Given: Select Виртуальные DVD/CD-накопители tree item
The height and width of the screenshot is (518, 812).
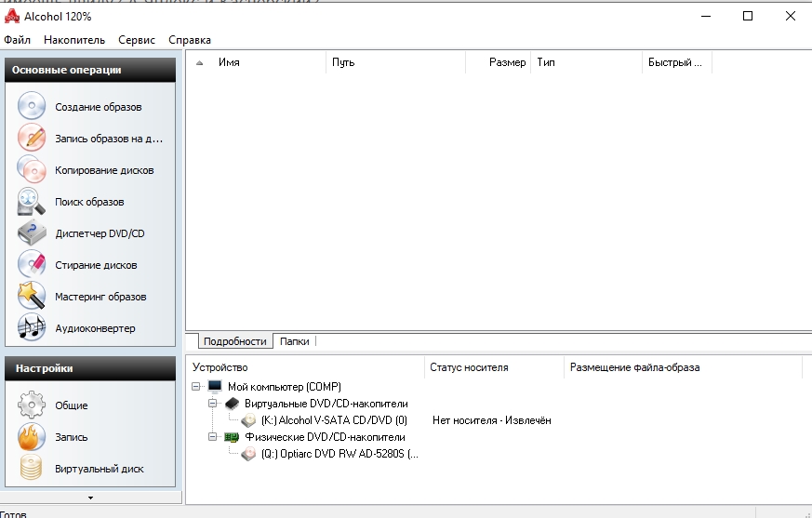Looking at the screenshot, I should [326, 404].
